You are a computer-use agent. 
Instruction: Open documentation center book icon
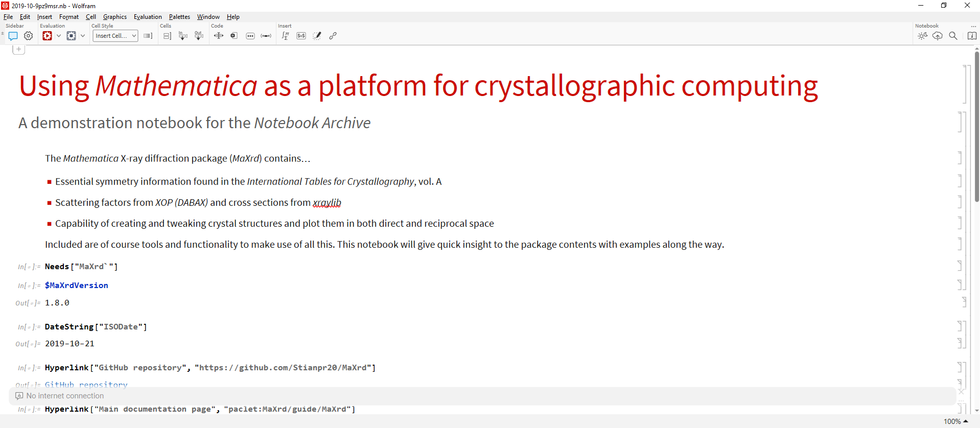[x=972, y=36]
